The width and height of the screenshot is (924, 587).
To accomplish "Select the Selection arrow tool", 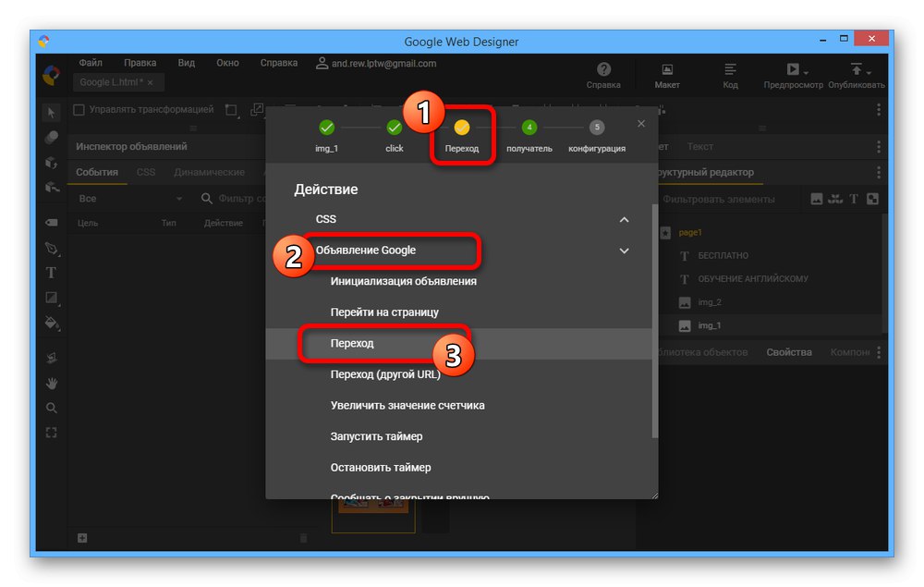I will point(52,113).
